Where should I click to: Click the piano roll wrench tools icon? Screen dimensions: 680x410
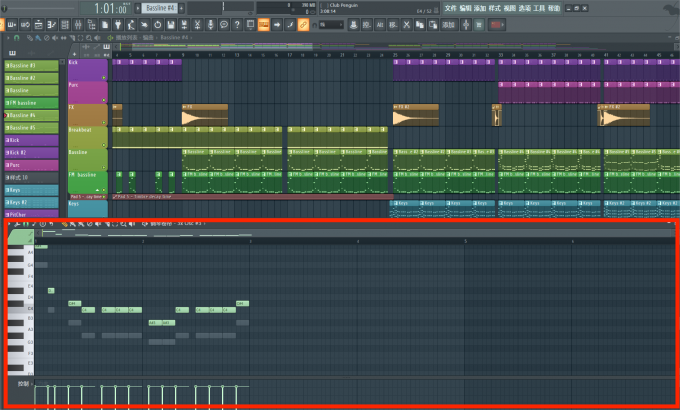coord(17,224)
